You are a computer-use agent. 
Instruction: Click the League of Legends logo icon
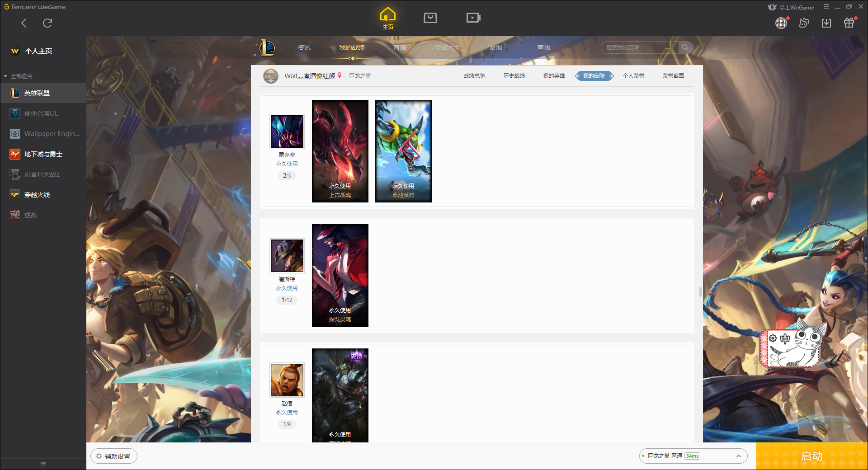(267, 47)
